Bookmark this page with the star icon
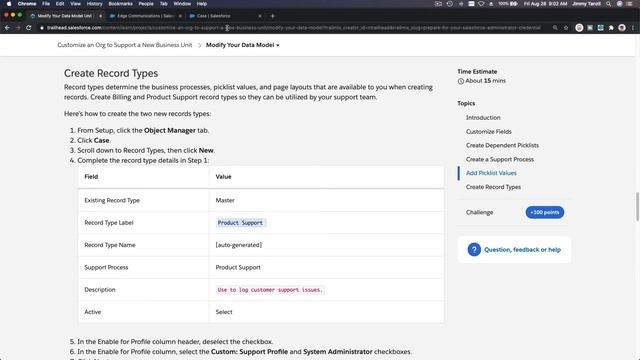This screenshot has height=360, width=640. coord(566,28)
